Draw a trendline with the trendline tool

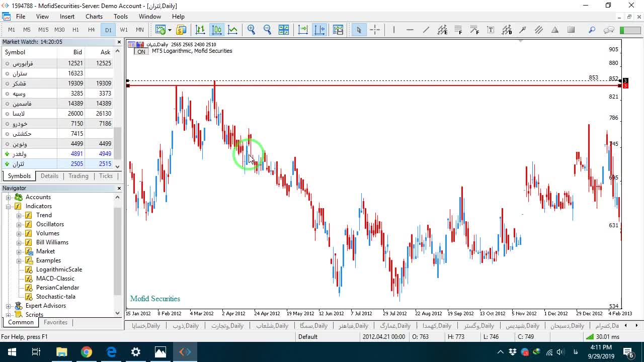point(426,30)
